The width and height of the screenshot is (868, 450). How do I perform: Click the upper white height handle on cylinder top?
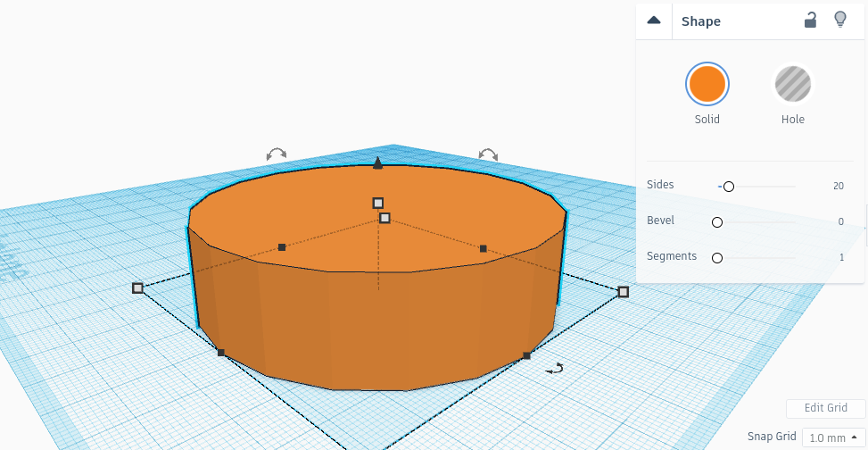coord(377,203)
